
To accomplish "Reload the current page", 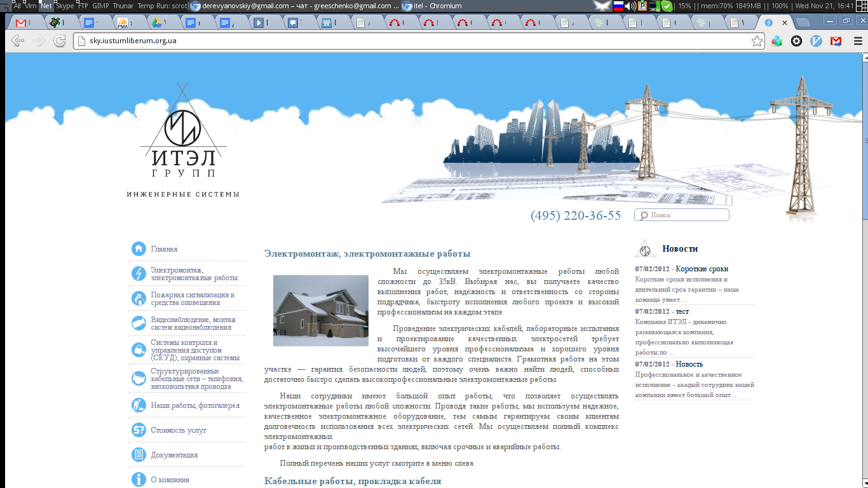I will (x=60, y=41).
